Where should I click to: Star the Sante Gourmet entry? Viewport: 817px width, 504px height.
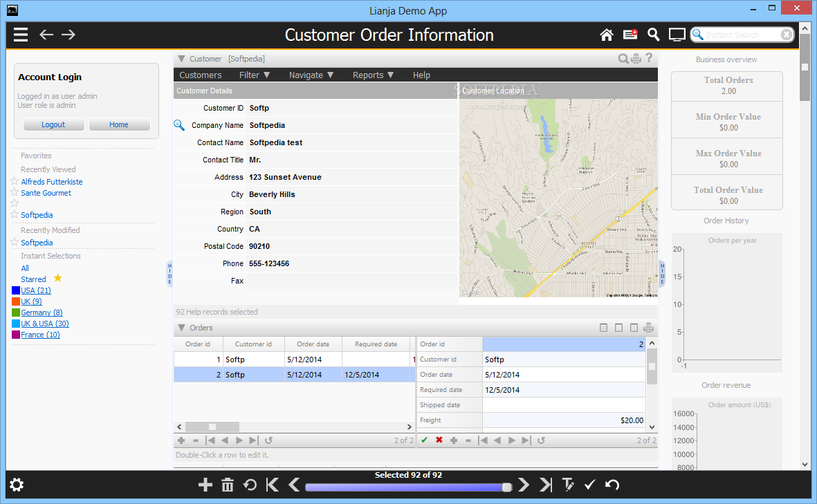click(x=15, y=192)
